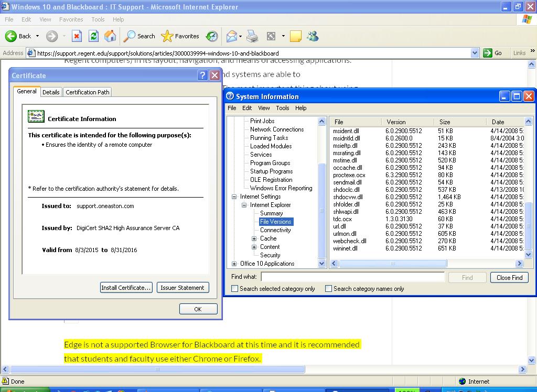Refresh the page with the green arrows icon

(93, 36)
